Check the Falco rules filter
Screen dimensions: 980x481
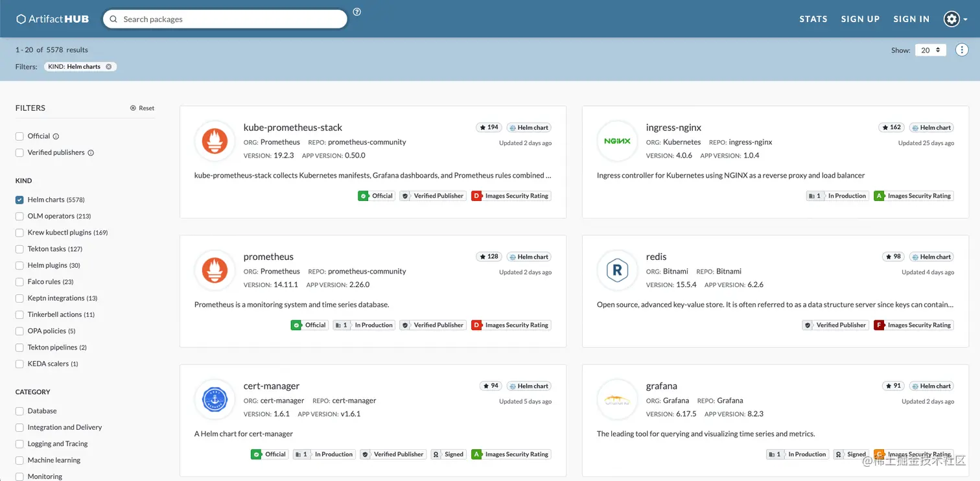pyautogui.click(x=19, y=282)
